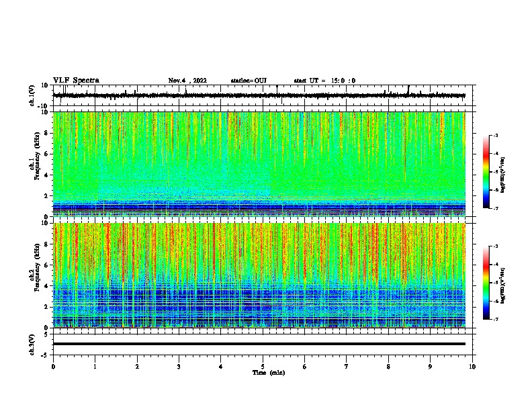Screen dimensions: 532x411
Task: Click the ch.1 spectrogram color scale bar
Action: coord(486,172)
